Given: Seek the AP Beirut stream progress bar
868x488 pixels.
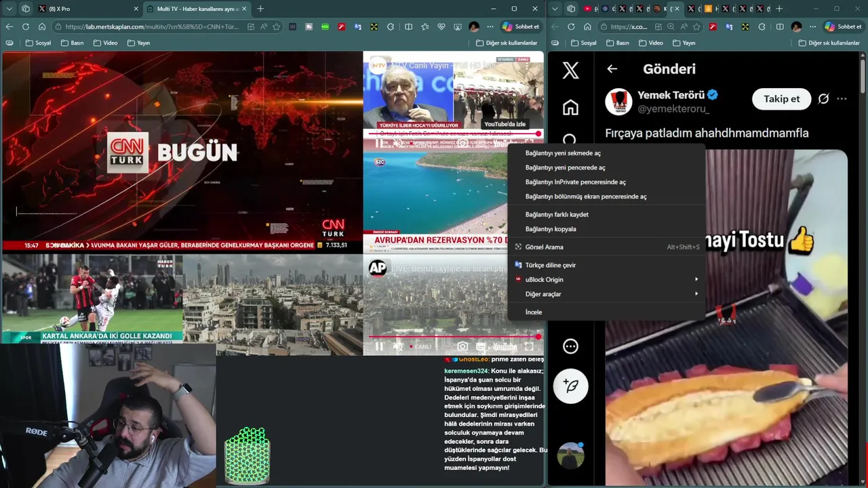Looking at the screenshot, I should tap(454, 336).
